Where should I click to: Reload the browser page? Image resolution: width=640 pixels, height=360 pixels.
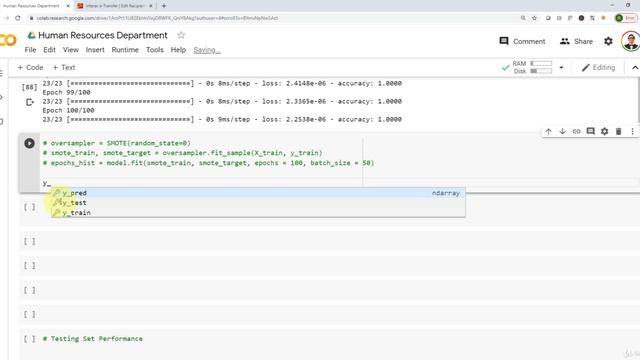tap(18, 18)
